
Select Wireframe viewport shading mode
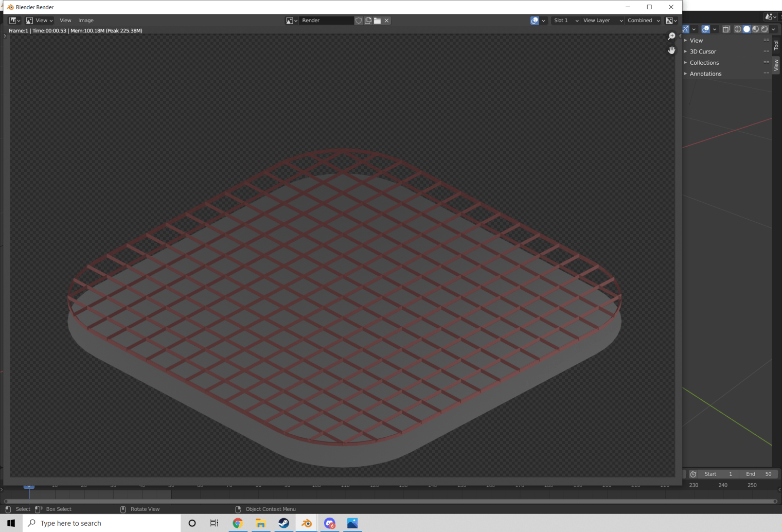738,29
